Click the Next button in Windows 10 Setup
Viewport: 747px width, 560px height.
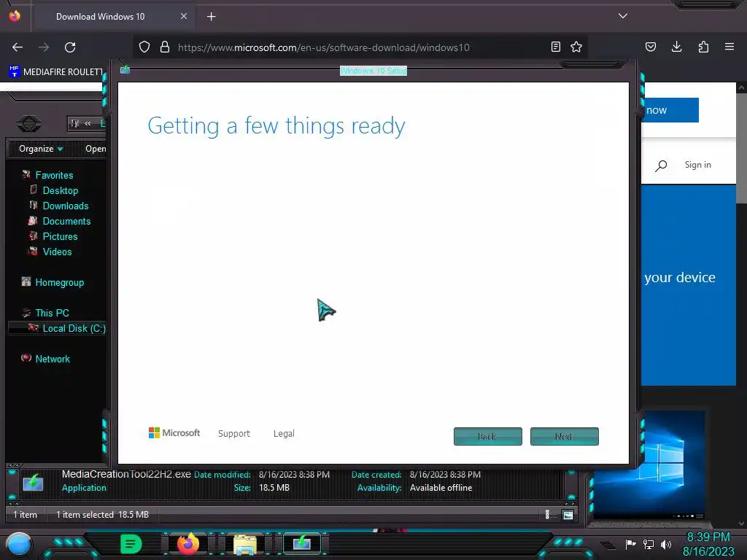click(564, 436)
